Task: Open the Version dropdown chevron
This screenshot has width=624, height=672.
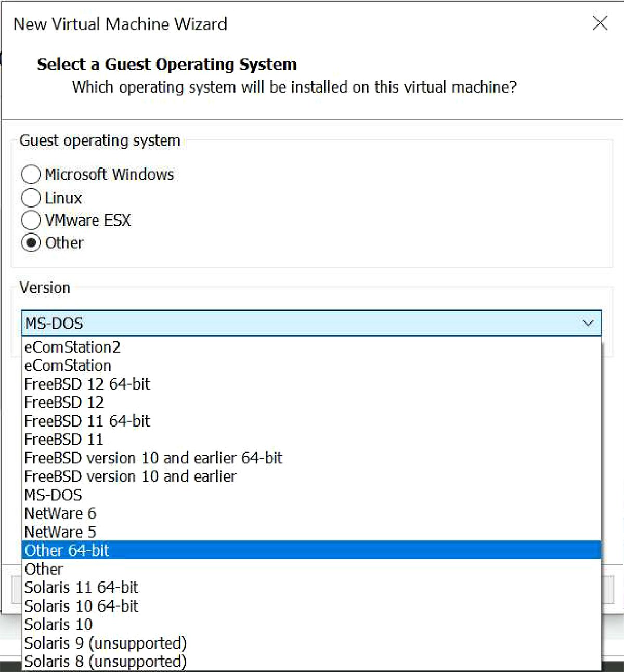Action: click(588, 323)
